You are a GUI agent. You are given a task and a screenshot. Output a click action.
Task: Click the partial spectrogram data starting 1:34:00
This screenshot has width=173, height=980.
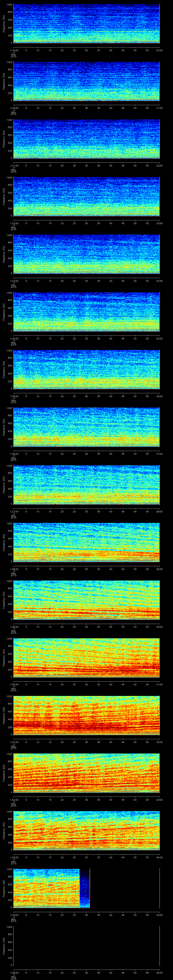point(51,888)
